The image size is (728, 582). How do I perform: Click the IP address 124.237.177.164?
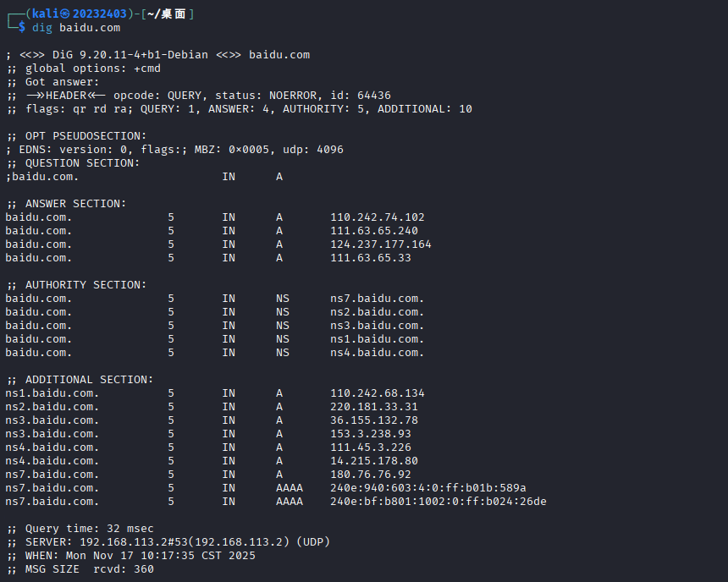tap(381, 244)
